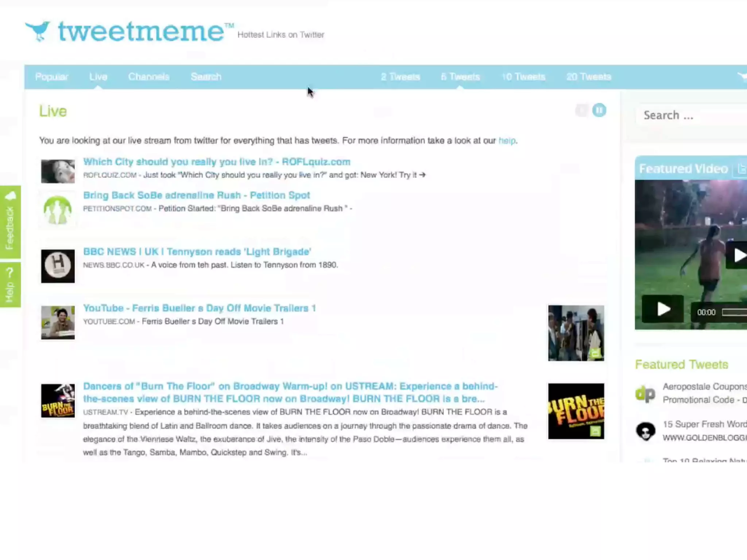Click the Search nav tab
747x560 pixels.
[x=206, y=77]
